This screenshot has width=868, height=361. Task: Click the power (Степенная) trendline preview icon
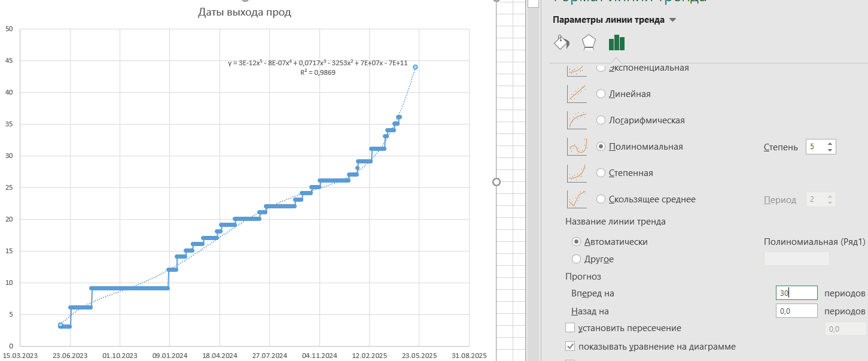(x=576, y=173)
